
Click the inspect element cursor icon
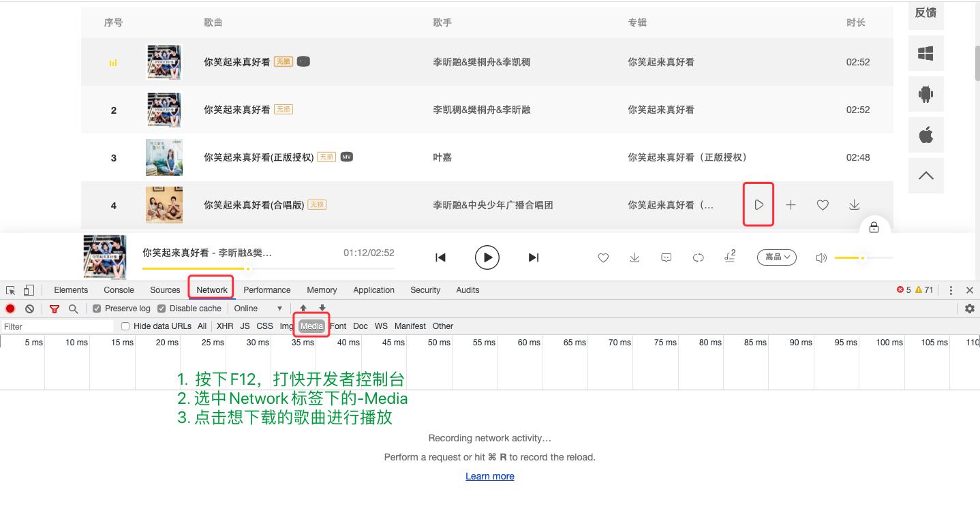coord(10,290)
